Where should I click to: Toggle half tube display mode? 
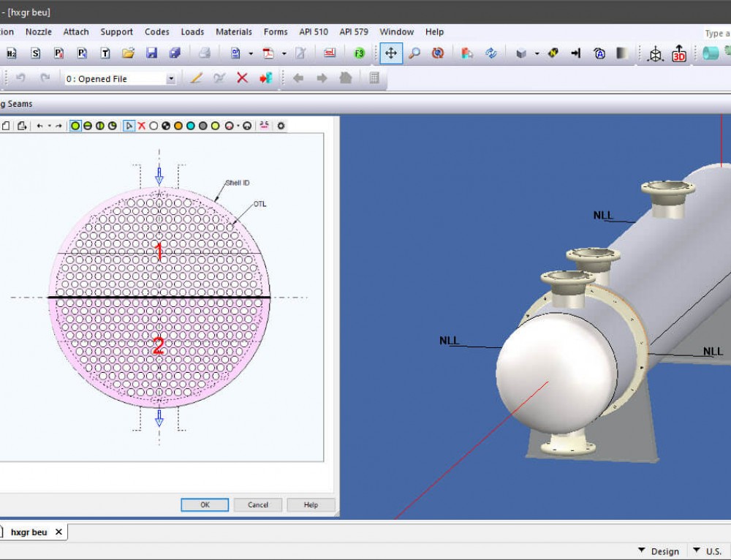[x=86, y=126]
